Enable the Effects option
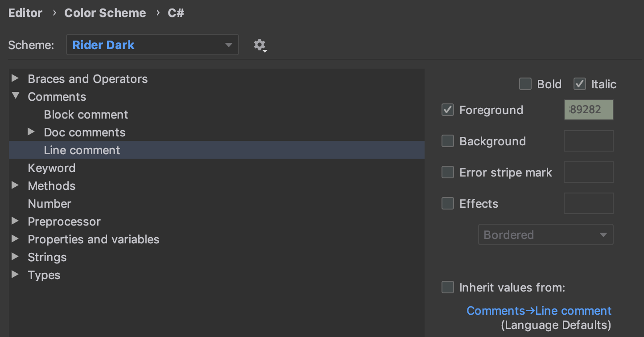The height and width of the screenshot is (337, 644). tap(447, 203)
